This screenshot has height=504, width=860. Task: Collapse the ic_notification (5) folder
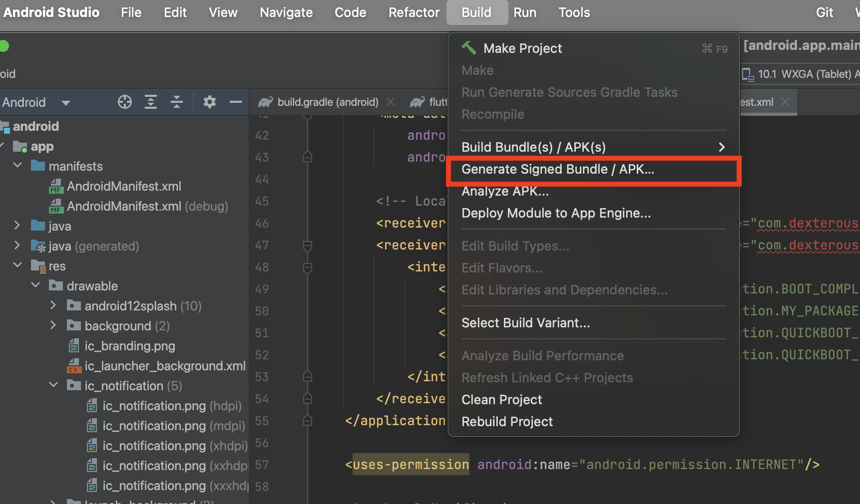(53, 385)
